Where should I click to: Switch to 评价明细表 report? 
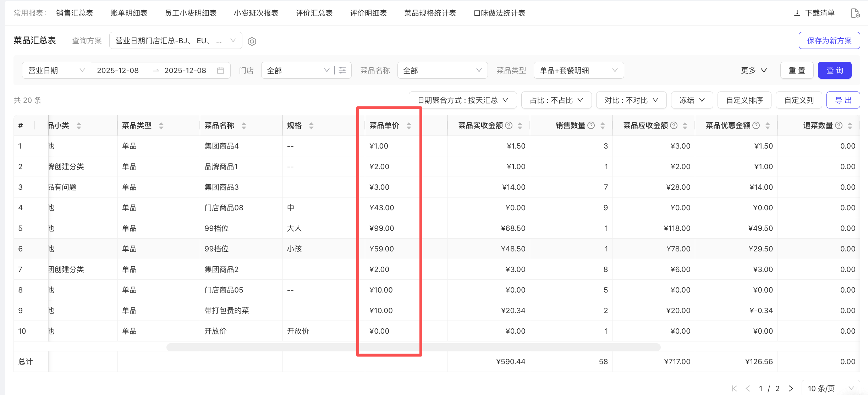click(368, 13)
